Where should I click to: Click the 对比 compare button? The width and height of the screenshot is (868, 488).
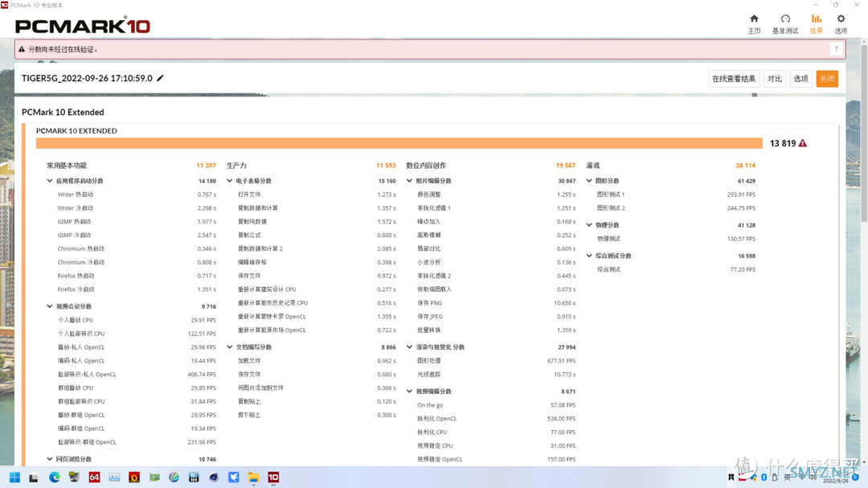coord(775,79)
